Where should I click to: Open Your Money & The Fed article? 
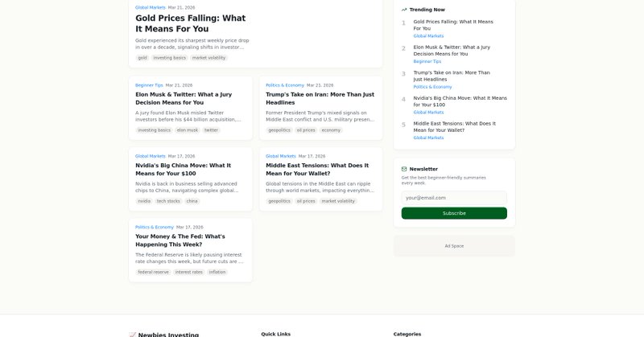(x=180, y=240)
